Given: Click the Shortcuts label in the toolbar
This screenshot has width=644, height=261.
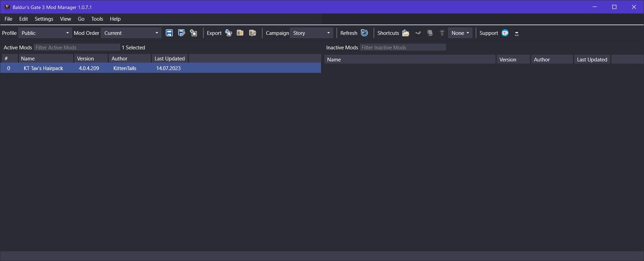Looking at the screenshot, I should [388, 33].
